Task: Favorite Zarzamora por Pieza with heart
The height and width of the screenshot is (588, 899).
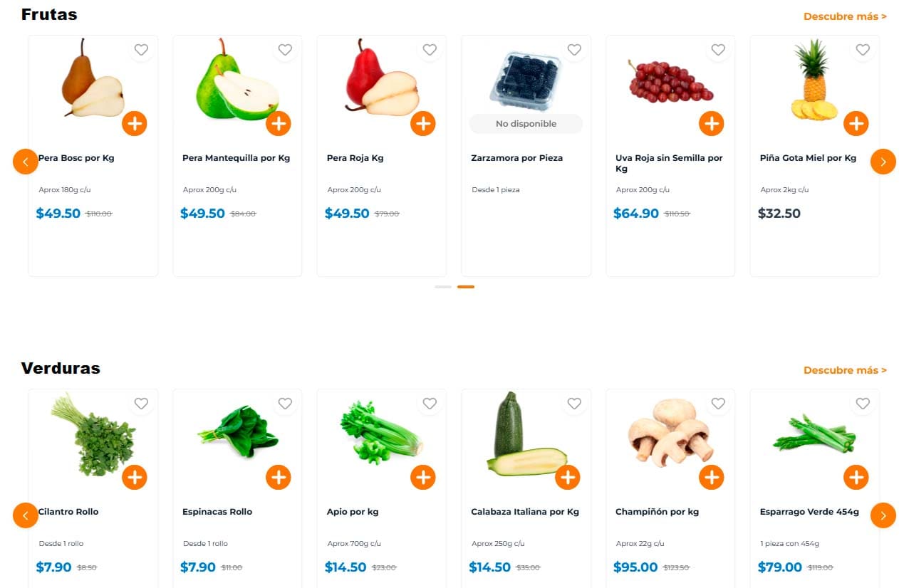Action: coord(574,50)
